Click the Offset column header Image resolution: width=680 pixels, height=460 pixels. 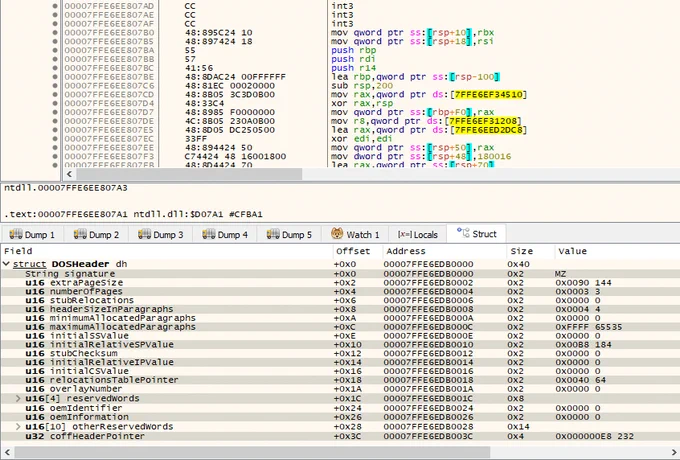coord(353,251)
